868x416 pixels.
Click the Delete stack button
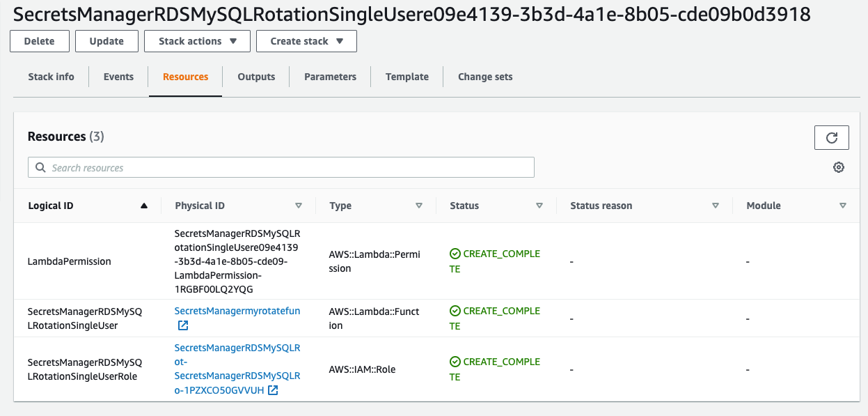pos(40,41)
